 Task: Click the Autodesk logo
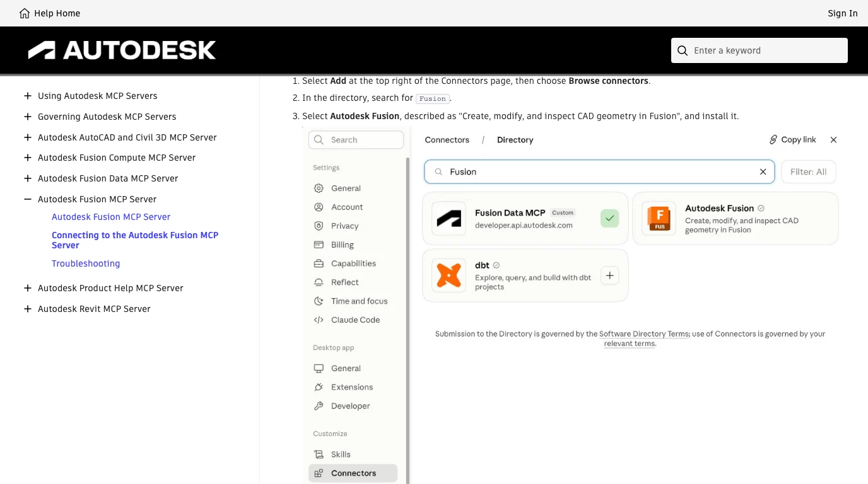tap(122, 50)
